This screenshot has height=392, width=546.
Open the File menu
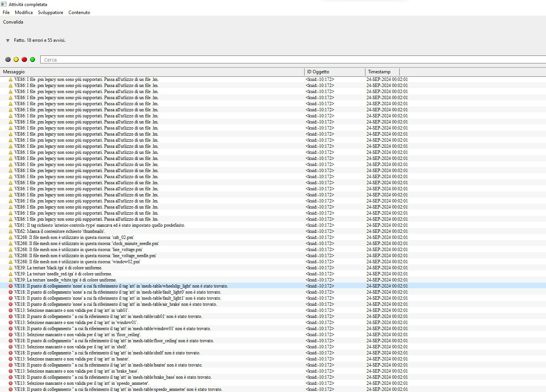click(x=6, y=13)
